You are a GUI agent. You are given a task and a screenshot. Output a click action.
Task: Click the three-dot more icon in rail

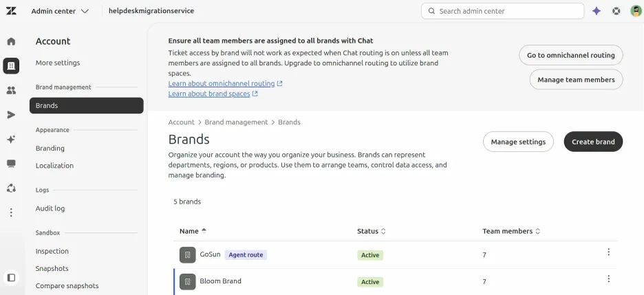click(x=11, y=212)
